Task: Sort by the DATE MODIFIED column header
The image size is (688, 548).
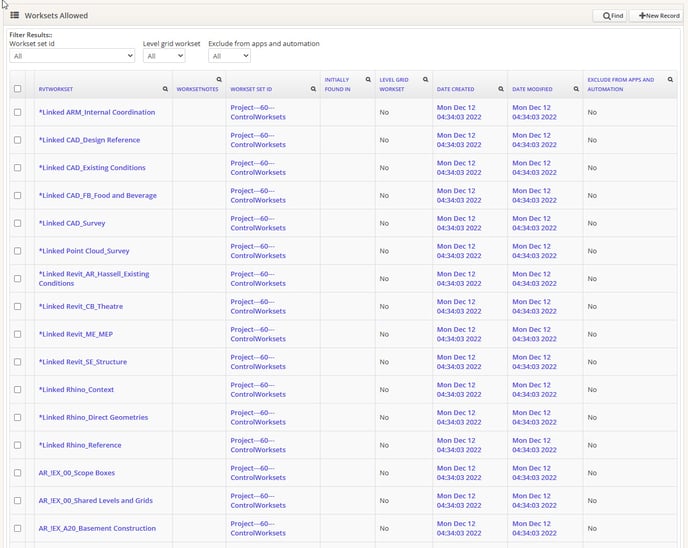Action: pyautogui.click(x=532, y=89)
